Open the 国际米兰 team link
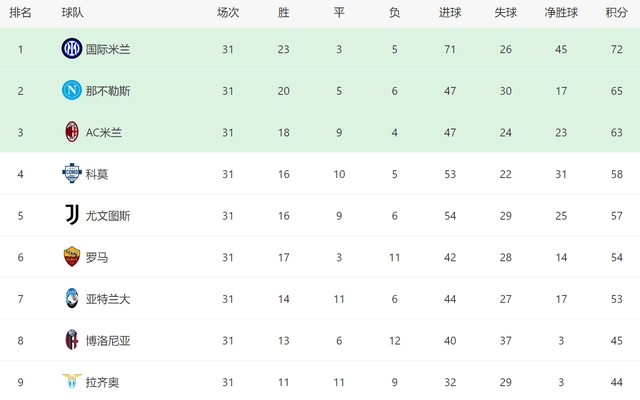The height and width of the screenshot is (400, 640). [x=107, y=49]
